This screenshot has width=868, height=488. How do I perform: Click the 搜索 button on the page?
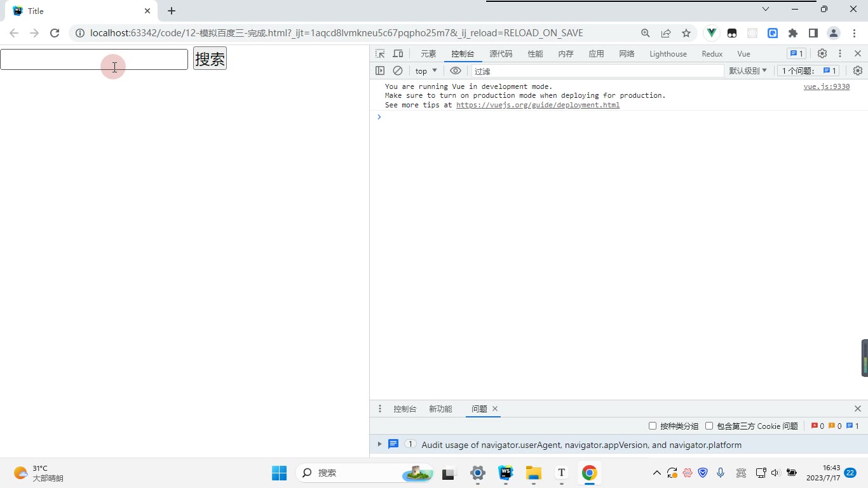coord(210,58)
